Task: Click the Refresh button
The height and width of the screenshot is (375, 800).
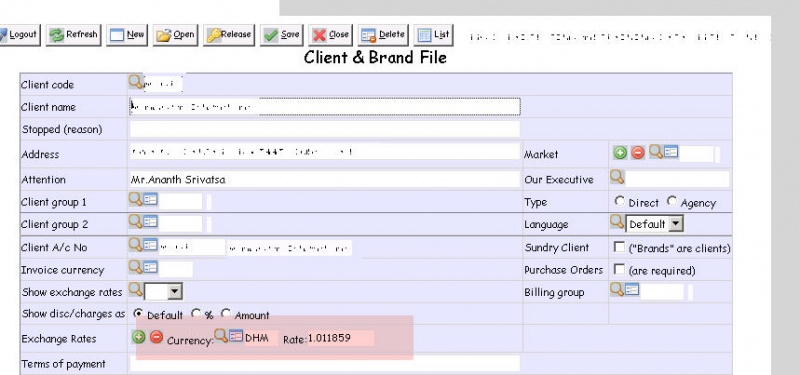Action: click(74, 35)
